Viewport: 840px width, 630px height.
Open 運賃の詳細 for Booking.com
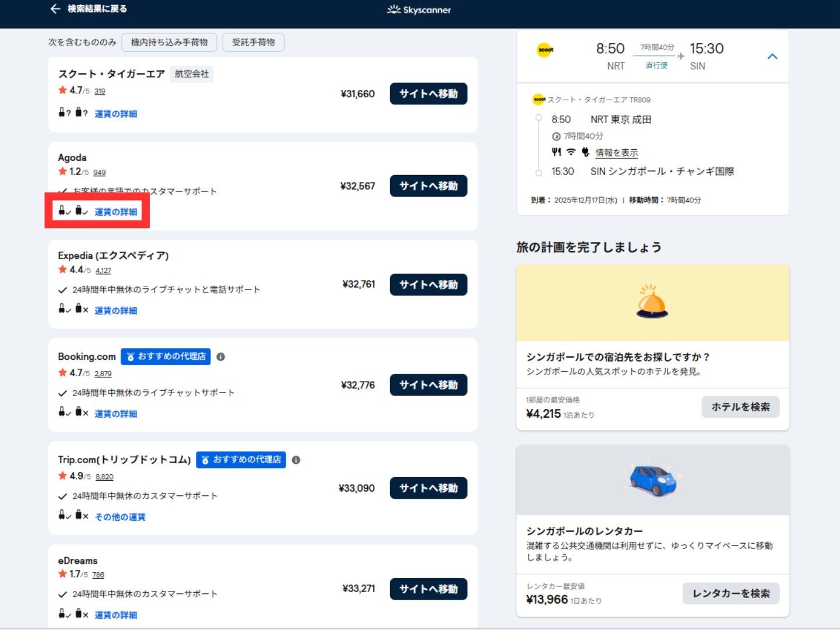pyautogui.click(x=115, y=414)
